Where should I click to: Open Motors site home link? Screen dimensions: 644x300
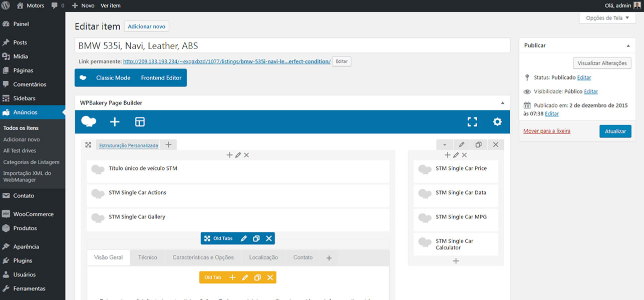coord(30,5)
